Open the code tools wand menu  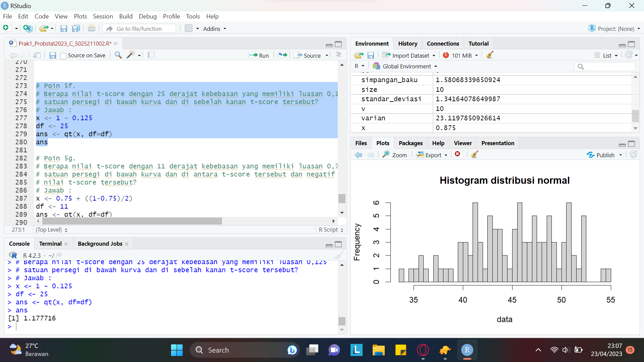tap(131, 55)
